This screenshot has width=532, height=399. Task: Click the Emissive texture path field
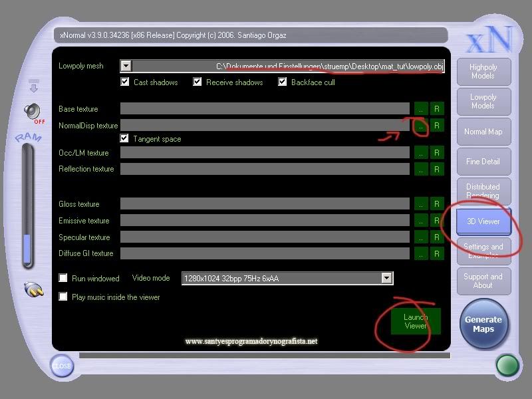click(265, 221)
